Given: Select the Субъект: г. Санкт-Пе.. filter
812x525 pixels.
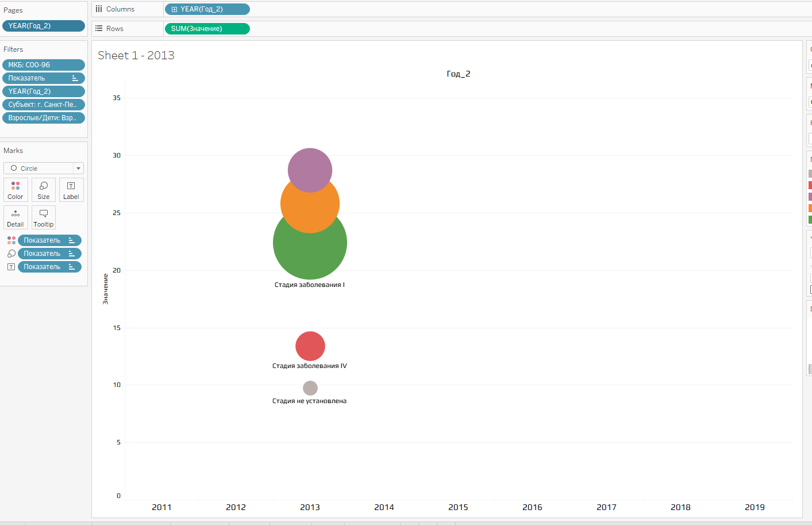Looking at the screenshot, I should [x=44, y=105].
